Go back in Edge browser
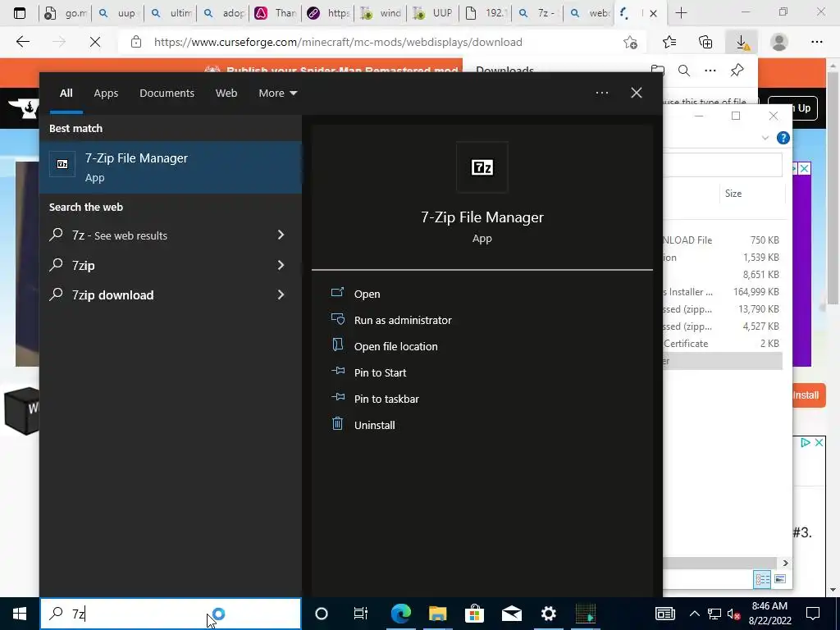Image resolution: width=840 pixels, height=630 pixels. tap(22, 42)
